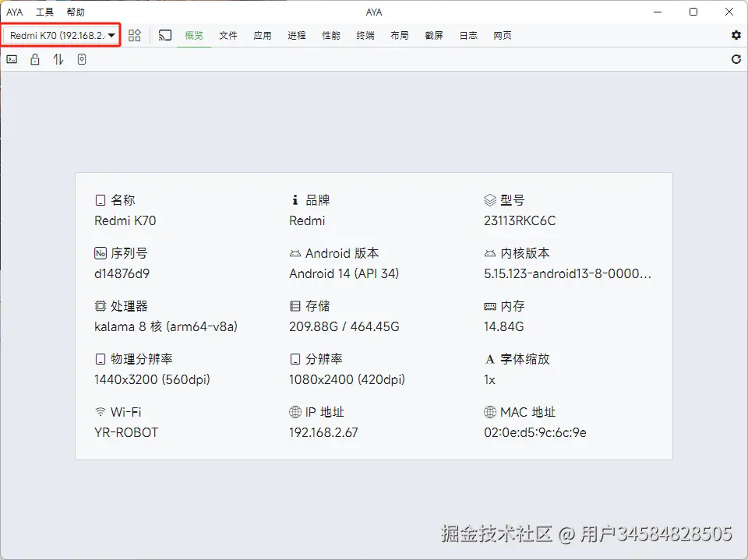Click the memory value 14.84G
This screenshot has width=748, height=560.
point(504,327)
